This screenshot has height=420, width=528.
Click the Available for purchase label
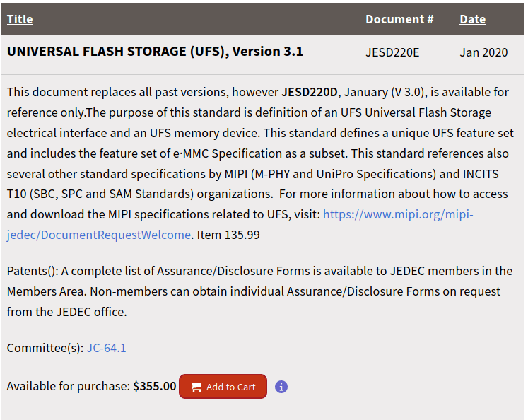pyautogui.click(x=69, y=386)
